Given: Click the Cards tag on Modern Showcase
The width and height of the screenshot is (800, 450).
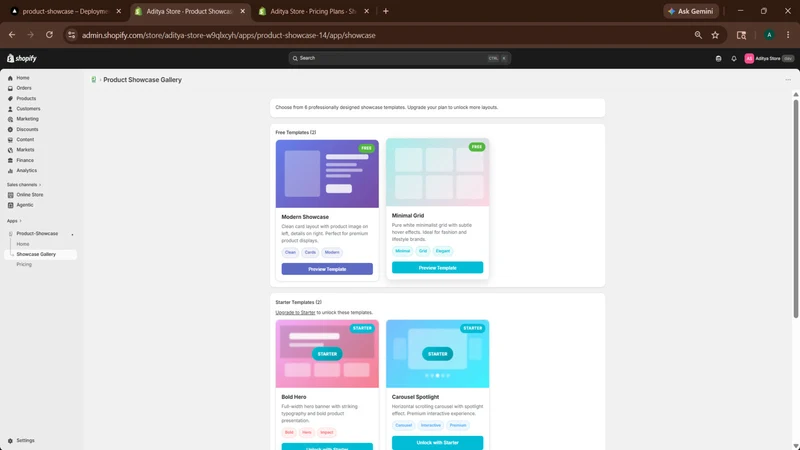Looking at the screenshot, I should tap(310, 252).
